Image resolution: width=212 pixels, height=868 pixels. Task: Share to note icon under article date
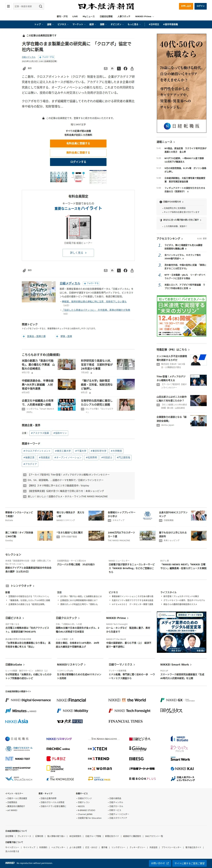(112, 68)
